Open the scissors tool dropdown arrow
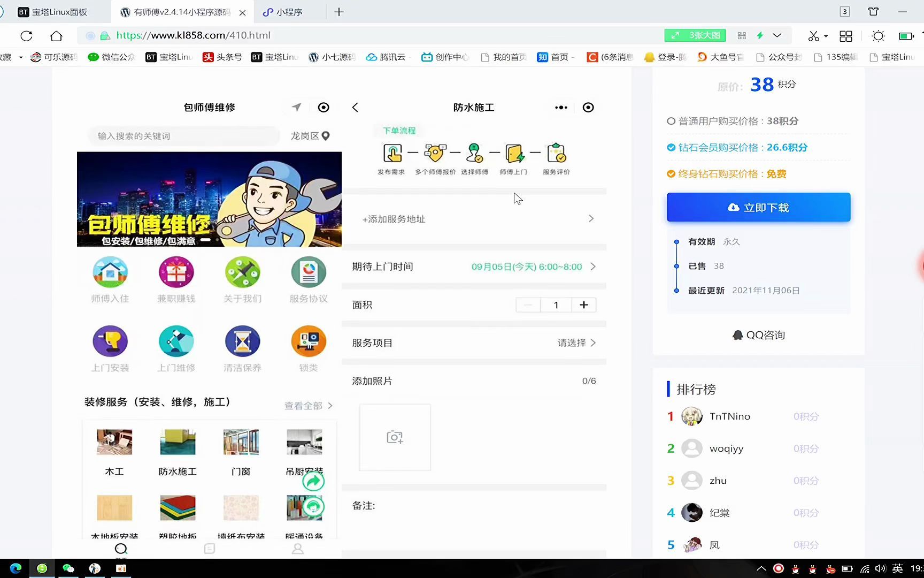The width and height of the screenshot is (924, 578). [x=826, y=36]
